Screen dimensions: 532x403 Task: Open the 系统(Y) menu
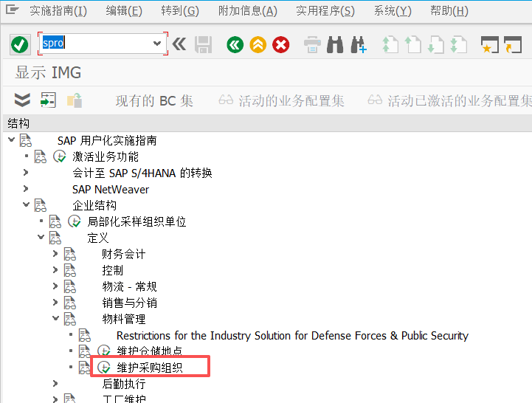pyautogui.click(x=393, y=11)
